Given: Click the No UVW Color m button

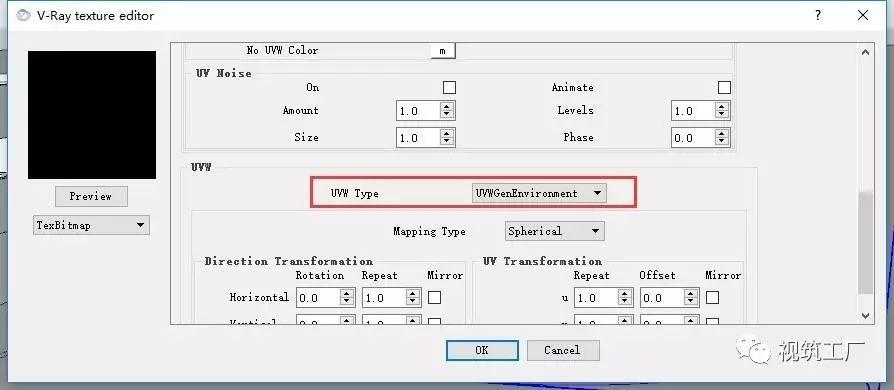Looking at the screenshot, I should [x=442, y=51].
